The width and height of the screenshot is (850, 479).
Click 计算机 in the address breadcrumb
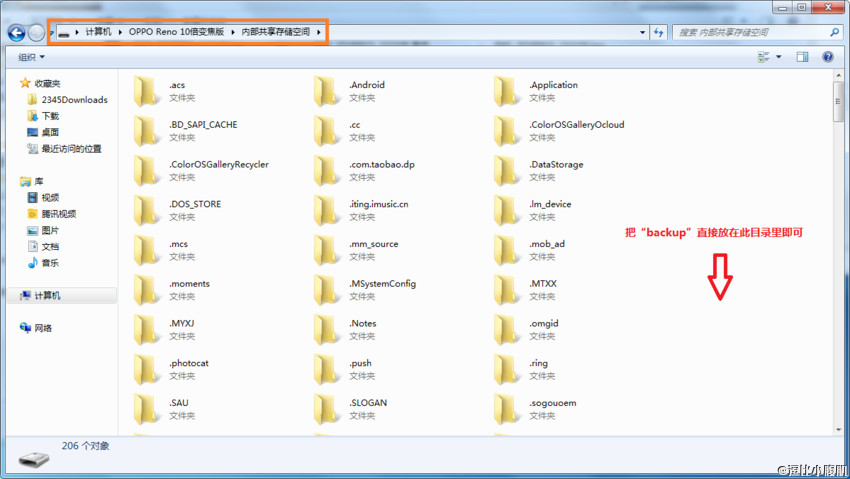pos(98,32)
